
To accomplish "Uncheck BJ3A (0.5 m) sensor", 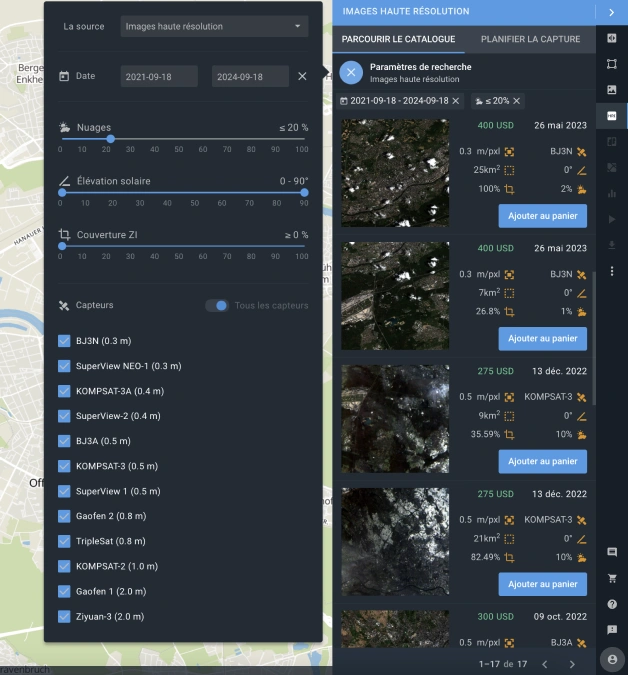I will pyautogui.click(x=64, y=441).
